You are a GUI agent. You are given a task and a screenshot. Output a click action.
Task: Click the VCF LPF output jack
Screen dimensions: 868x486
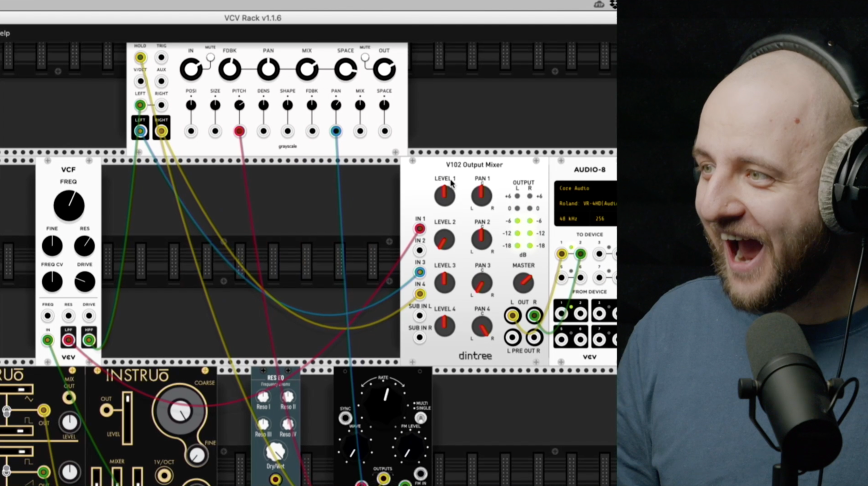click(68, 340)
